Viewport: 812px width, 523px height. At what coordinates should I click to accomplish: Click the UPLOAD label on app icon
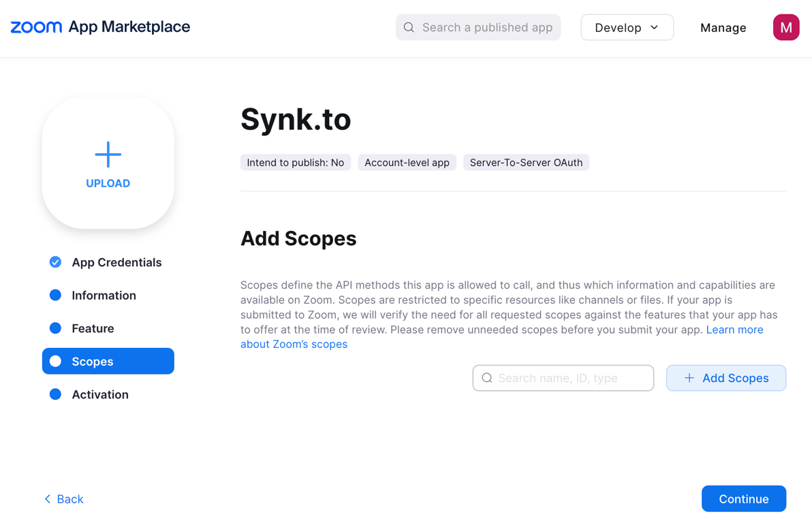click(108, 183)
